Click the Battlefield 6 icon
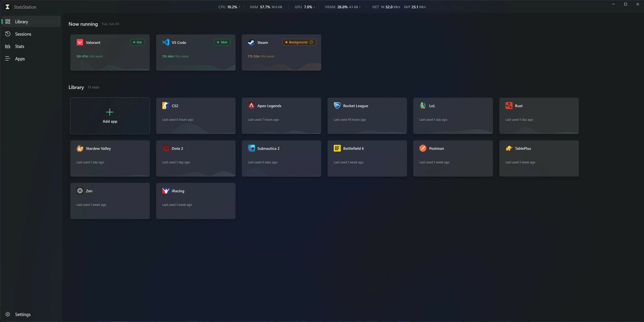Screen dimensions: 644x322 tap(337, 148)
